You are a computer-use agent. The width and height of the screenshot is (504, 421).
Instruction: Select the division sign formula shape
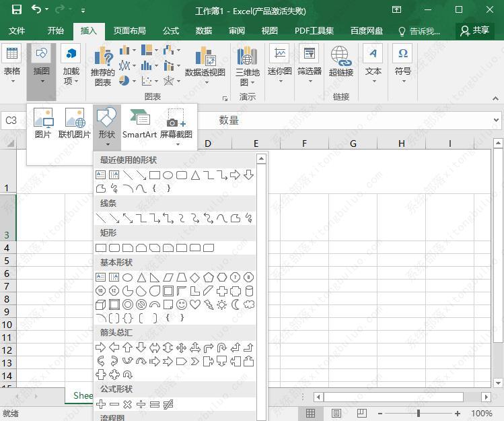tap(141, 404)
